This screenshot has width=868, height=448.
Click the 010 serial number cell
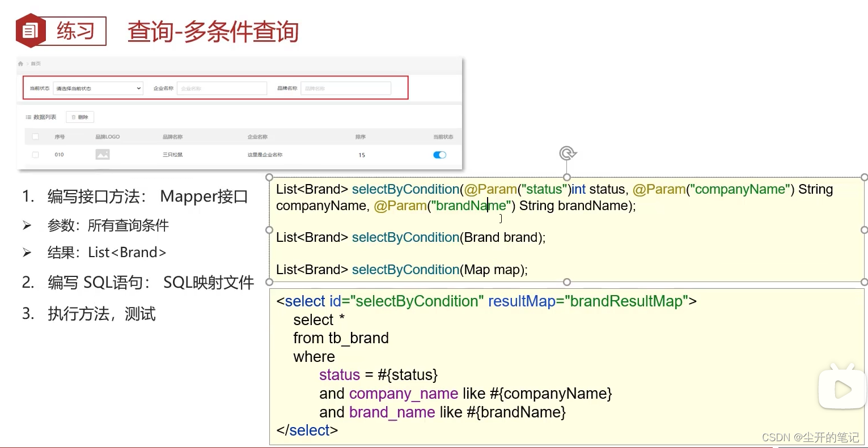[59, 155]
